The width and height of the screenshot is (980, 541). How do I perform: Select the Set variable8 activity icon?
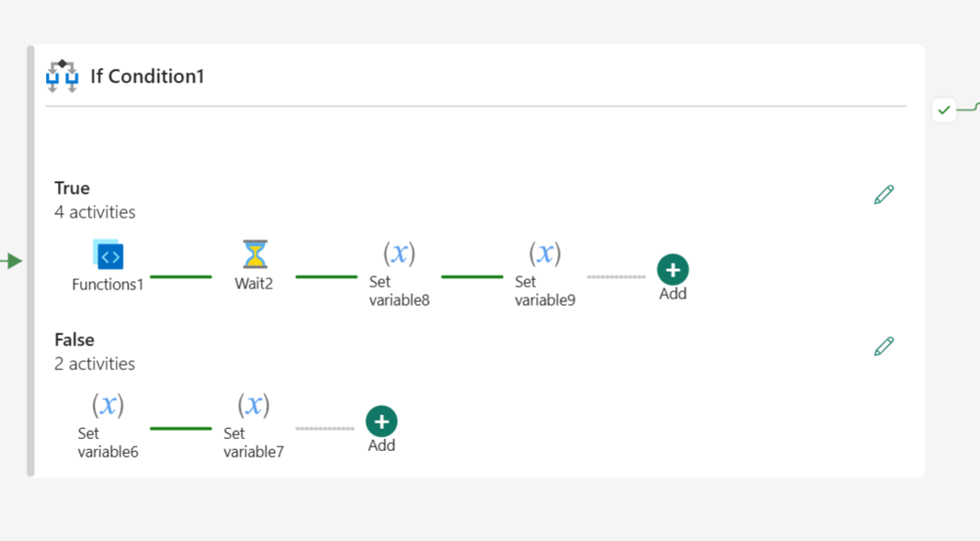[x=399, y=253]
